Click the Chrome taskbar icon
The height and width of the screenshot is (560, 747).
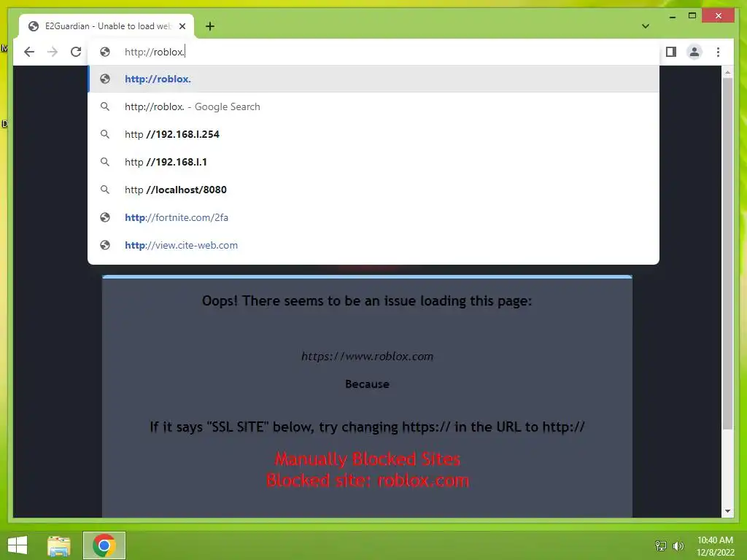point(104,545)
